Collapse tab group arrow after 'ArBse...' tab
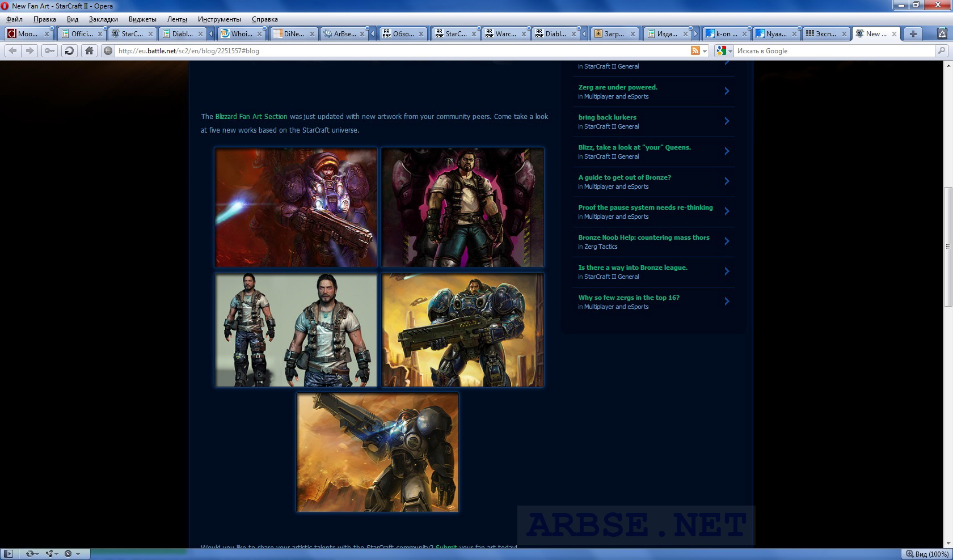Viewport: 953px width, 560px height. tap(373, 34)
